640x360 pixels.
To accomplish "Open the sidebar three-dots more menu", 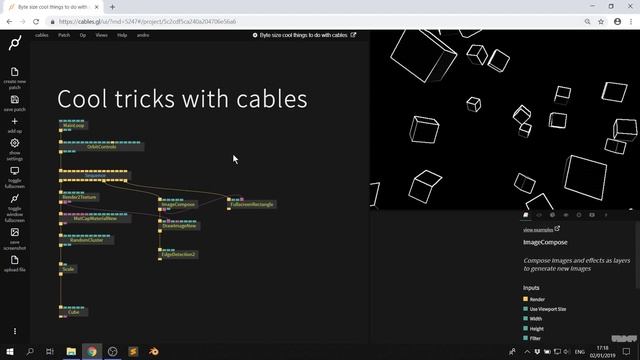I will pyautogui.click(x=15, y=331).
